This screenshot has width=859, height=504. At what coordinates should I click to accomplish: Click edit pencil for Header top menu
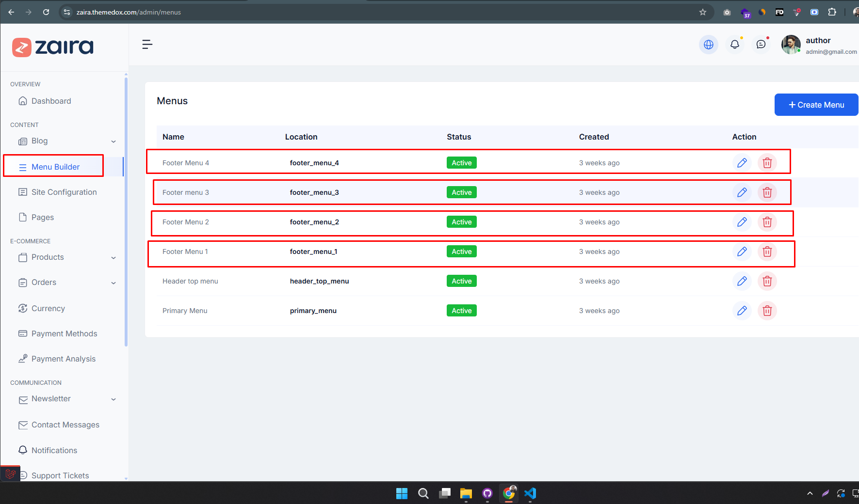pos(742,281)
